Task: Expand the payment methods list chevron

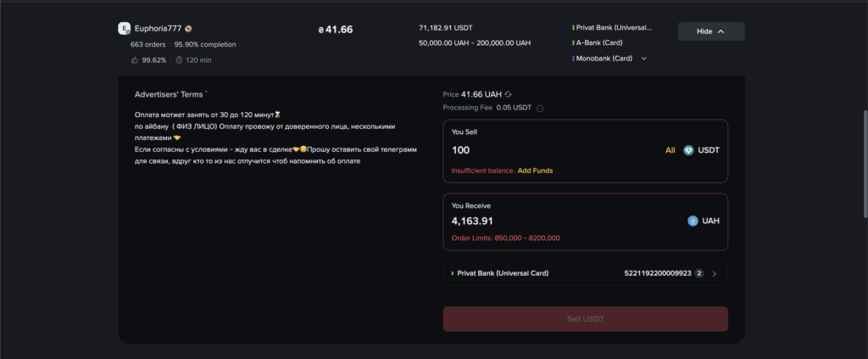Action: click(x=644, y=59)
